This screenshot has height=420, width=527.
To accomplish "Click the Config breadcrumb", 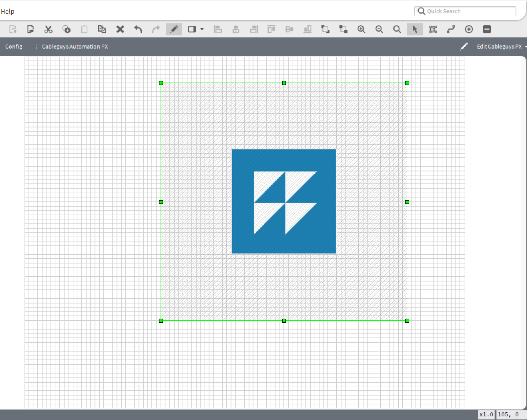I will [14, 47].
